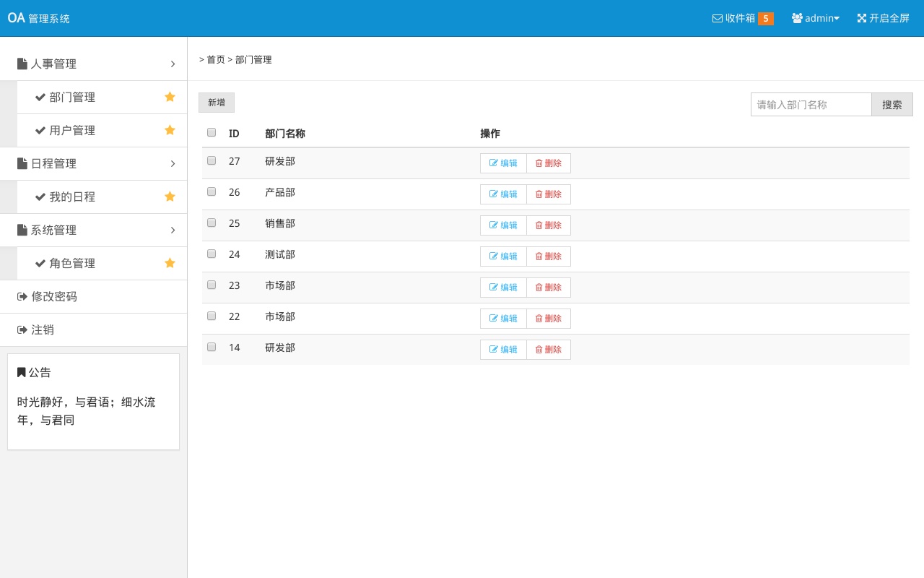Click the 部门名称 column header
The width and height of the screenshot is (924, 578).
point(285,134)
